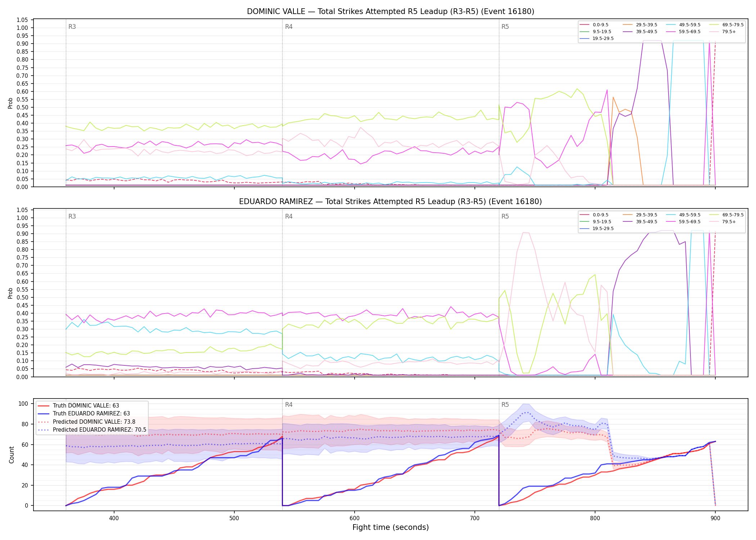Viewport: 756px width, 540px height.
Task: Click the R5 round marker in Eduardo Ramirez chart
Action: [x=505, y=216]
